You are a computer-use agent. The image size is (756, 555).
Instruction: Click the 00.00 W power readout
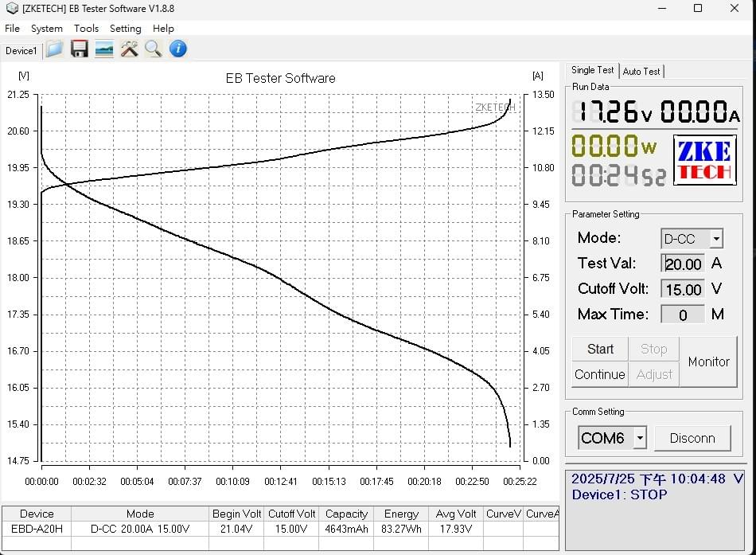pos(614,146)
